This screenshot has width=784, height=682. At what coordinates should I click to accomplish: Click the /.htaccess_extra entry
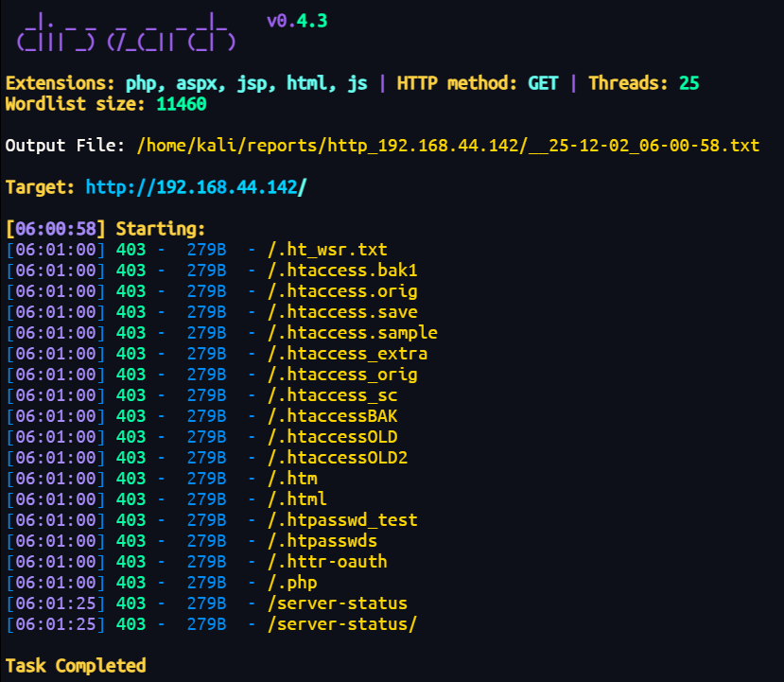(x=347, y=354)
